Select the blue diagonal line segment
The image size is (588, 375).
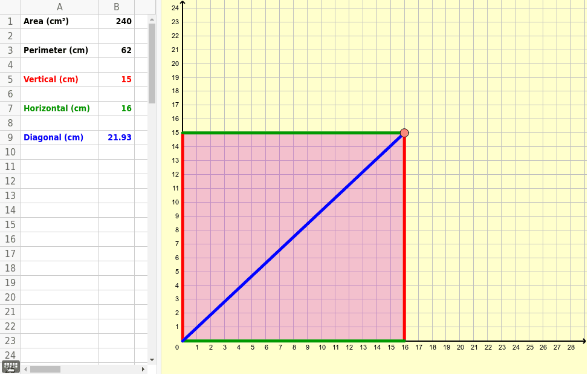[293, 237]
